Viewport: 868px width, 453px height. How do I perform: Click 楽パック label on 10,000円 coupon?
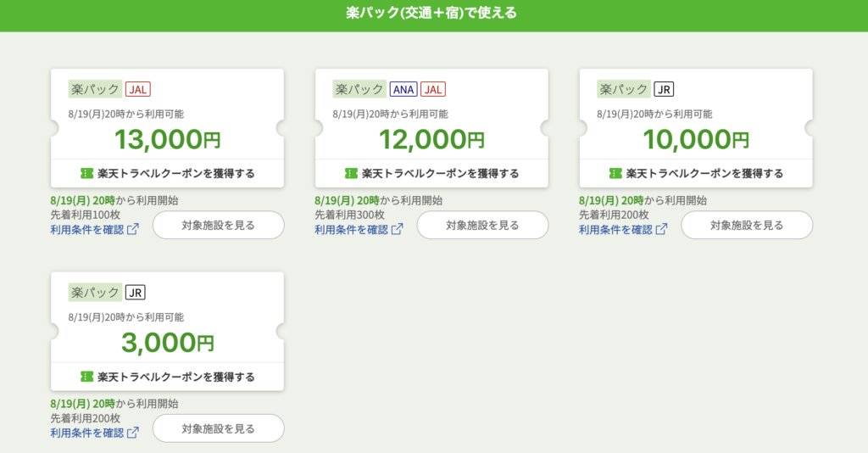pyautogui.click(x=624, y=89)
